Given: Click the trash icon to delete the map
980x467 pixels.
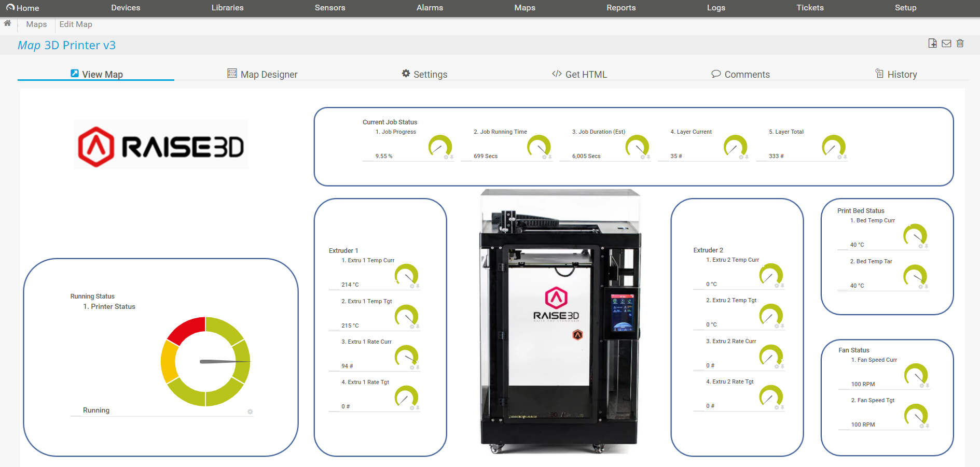Looking at the screenshot, I should 960,43.
